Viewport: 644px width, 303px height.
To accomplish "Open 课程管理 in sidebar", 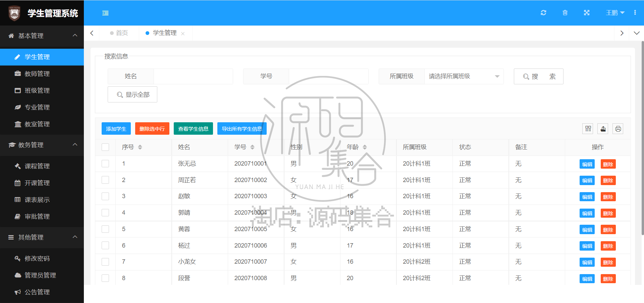I will click(x=42, y=166).
